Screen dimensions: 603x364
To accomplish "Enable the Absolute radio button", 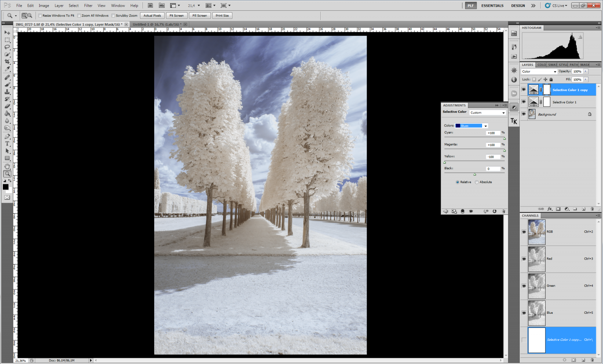I will pos(477,182).
